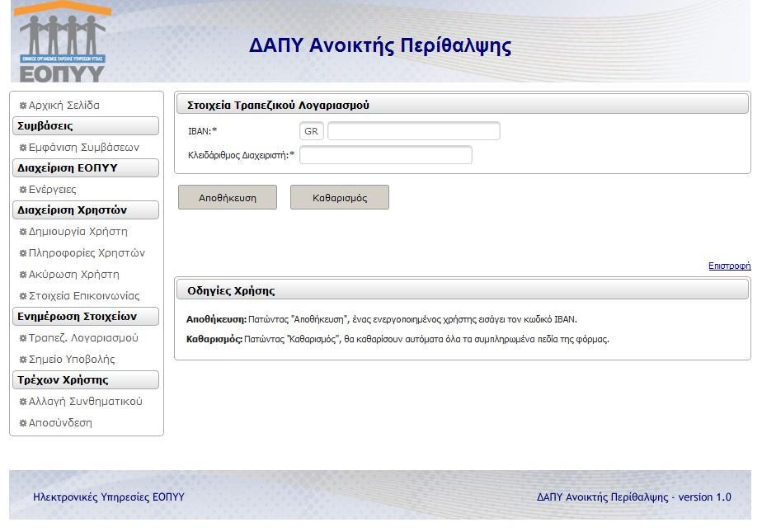Click the IBAN:* field label

pyautogui.click(x=202, y=131)
